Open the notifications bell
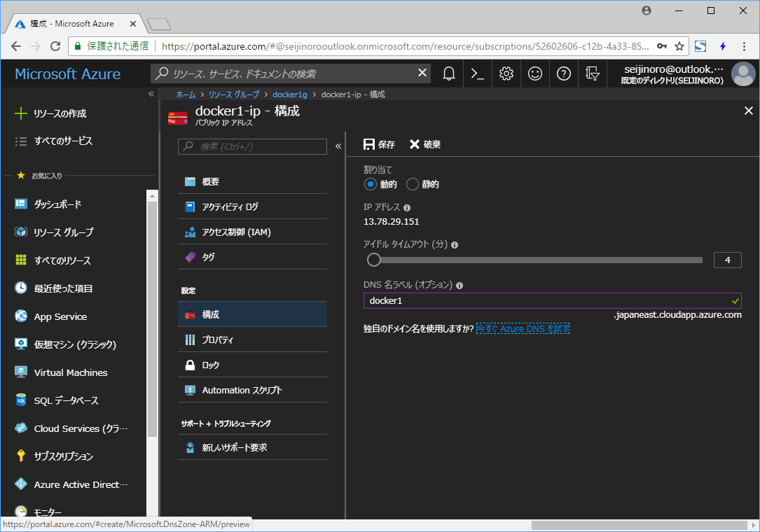This screenshot has height=532, width=760. (448, 73)
